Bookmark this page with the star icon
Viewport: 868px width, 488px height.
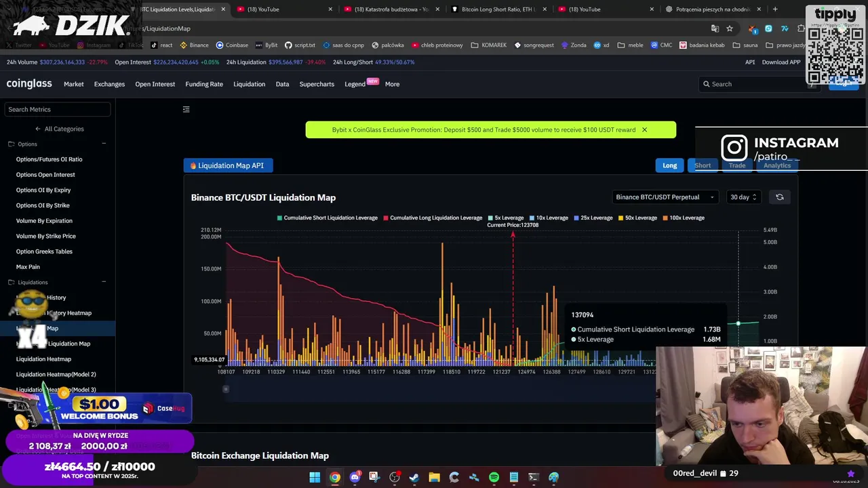(x=730, y=28)
